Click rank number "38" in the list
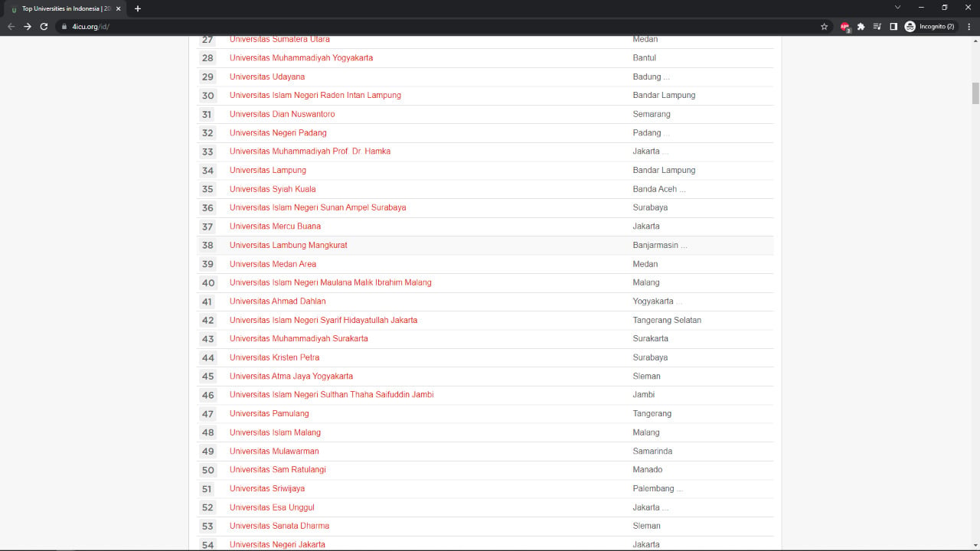Viewport: 980px width, 551px height. [x=208, y=245]
